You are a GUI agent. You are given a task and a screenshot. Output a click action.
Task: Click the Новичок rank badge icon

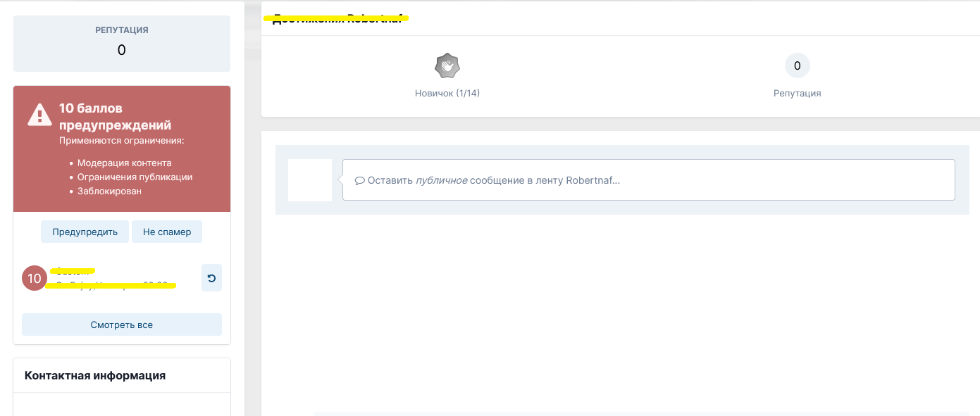click(x=447, y=67)
